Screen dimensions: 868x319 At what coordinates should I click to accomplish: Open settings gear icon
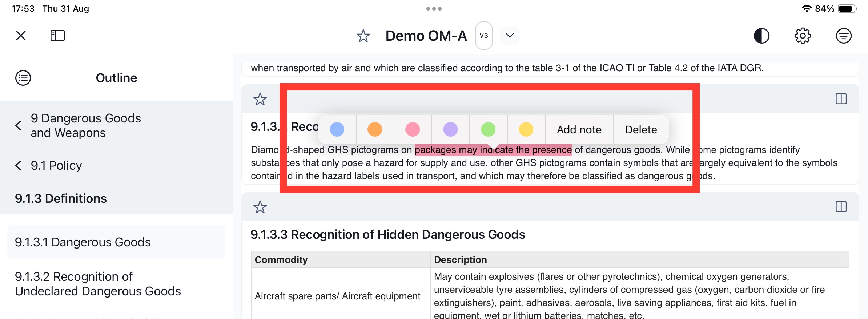pyautogui.click(x=803, y=36)
